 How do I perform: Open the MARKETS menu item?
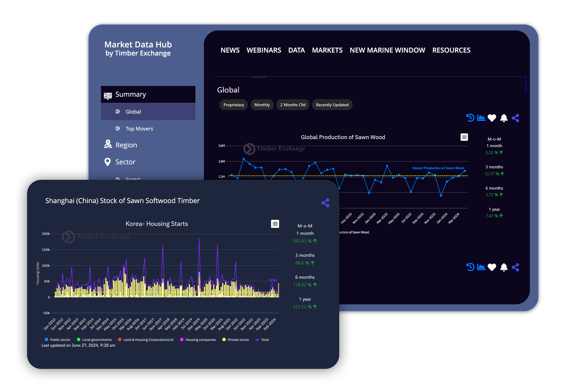click(327, 50)
